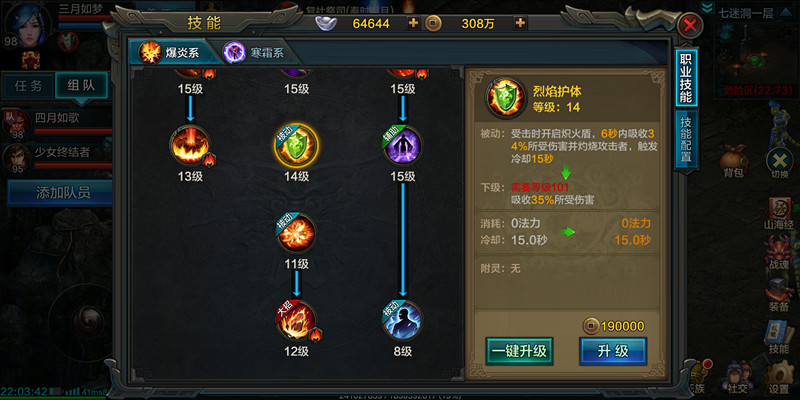The image size is (800, 400).
Task: Select the level 8 blue silhouette passive skill
Action: pyautogui.click(x=403, y=320)
